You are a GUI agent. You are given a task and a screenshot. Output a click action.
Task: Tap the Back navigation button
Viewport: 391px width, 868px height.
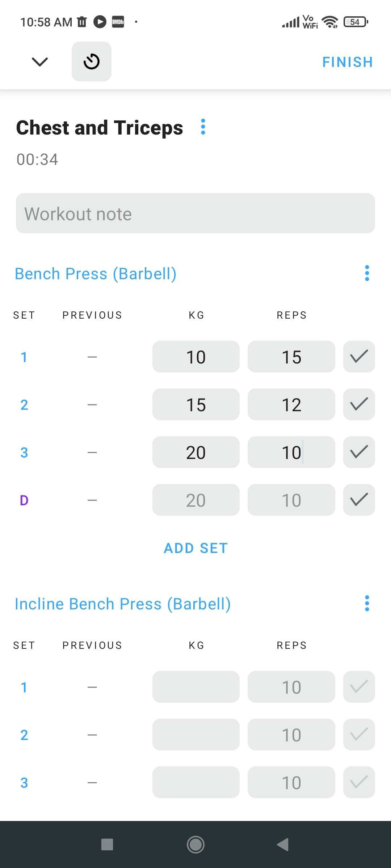click(x=283, y=845)
